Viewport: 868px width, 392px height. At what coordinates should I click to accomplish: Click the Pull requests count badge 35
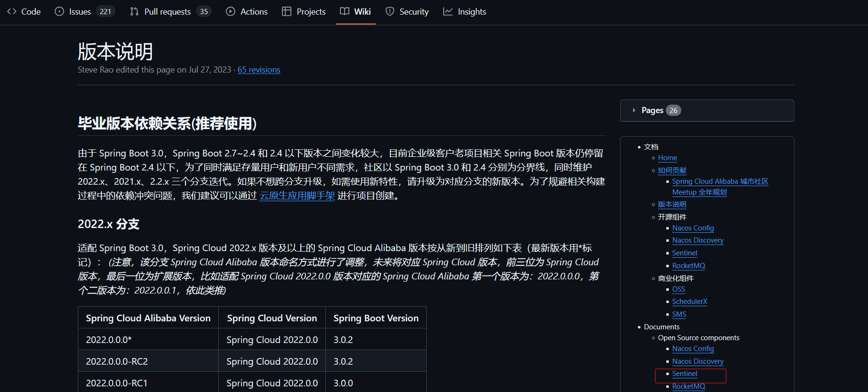204,11
